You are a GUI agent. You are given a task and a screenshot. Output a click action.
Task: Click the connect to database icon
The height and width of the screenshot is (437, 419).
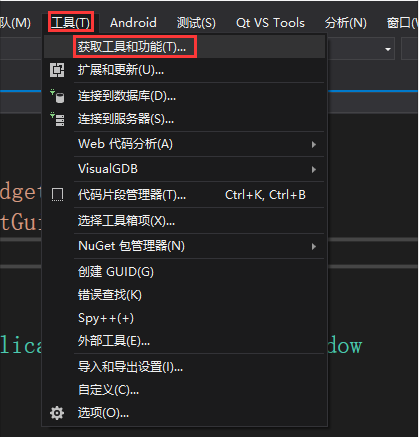(x=57, y=96)
